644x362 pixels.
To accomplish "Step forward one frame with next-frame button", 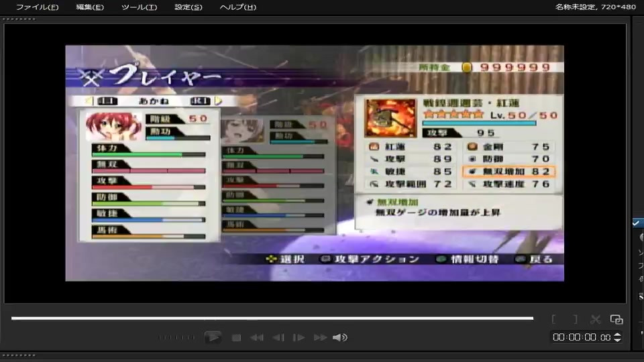I will 299,337.
